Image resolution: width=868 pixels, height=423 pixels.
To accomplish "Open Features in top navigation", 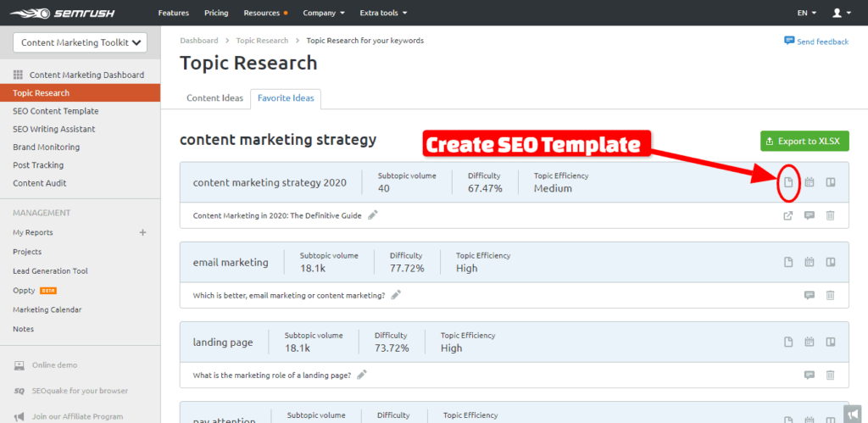I will pos(173,13).
